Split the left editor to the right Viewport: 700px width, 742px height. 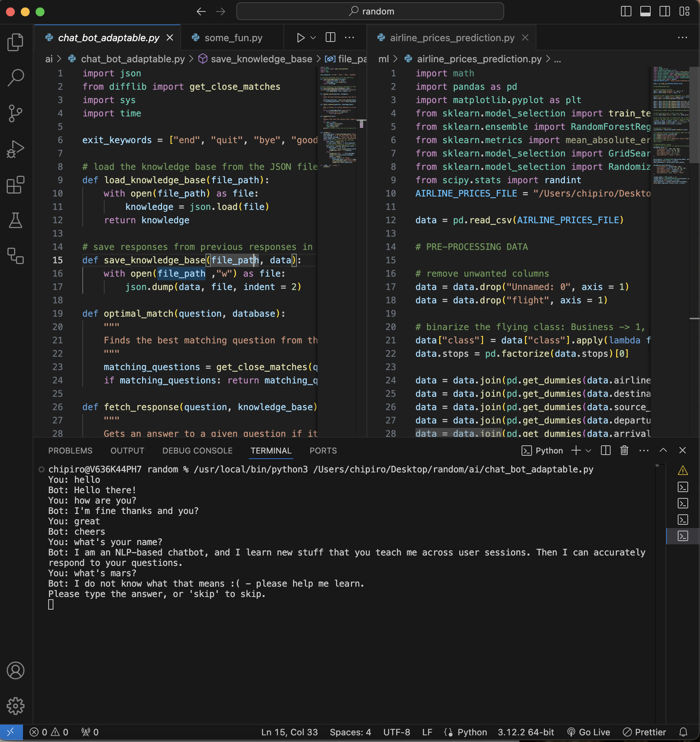pyautogui.click(x=331, y=37)
